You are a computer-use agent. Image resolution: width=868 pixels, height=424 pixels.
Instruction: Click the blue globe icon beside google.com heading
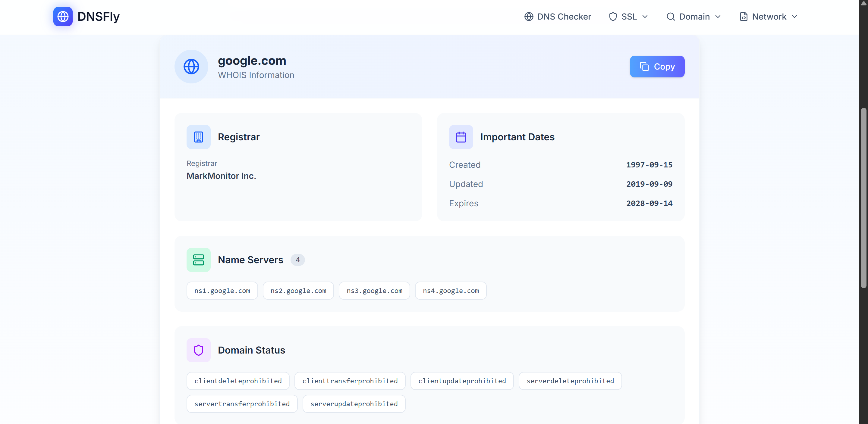pyautogui.click(x=191, y=66)
